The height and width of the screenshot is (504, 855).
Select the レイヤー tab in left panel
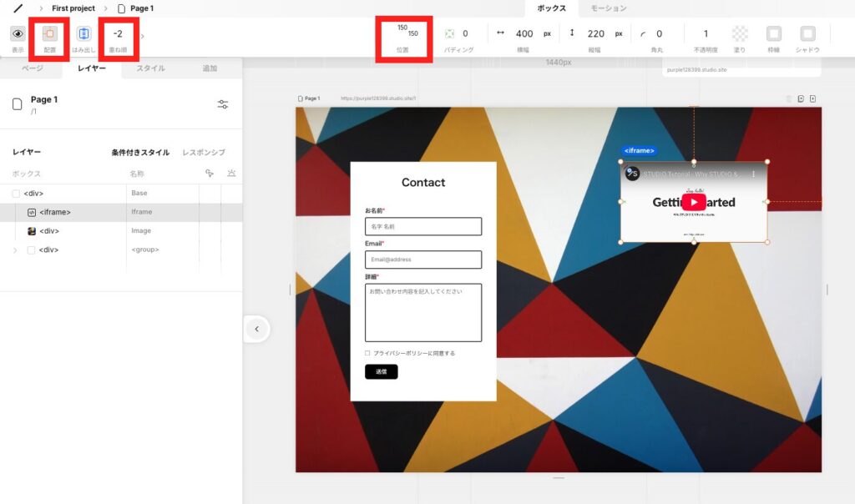pyautogui.click(x=92, y=68)
